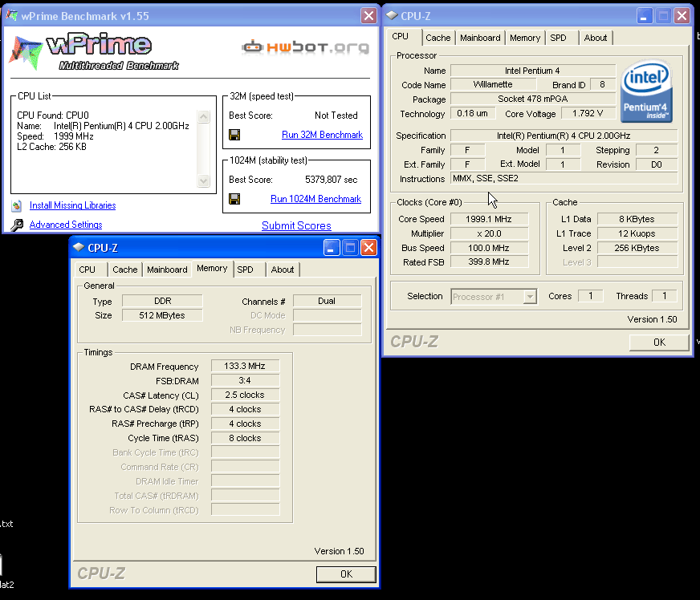Click the hwbot.org logo

[x=306, y=47]
